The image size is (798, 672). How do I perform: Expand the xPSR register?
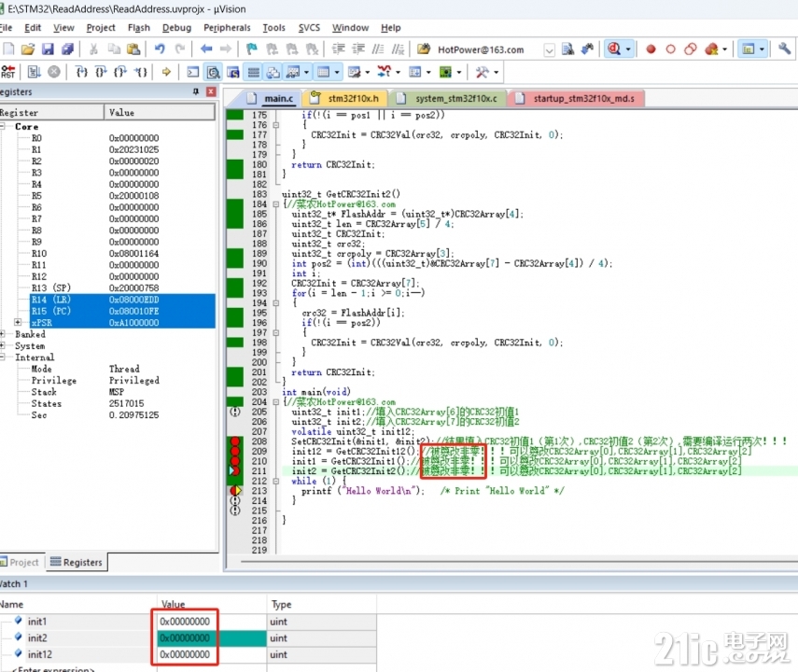(18, 322)
